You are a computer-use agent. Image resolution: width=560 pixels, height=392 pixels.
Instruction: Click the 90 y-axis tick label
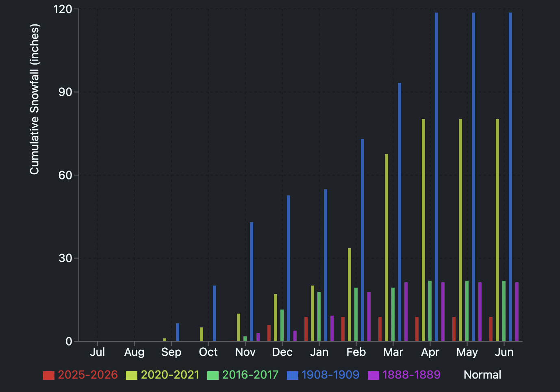(65, 92)
